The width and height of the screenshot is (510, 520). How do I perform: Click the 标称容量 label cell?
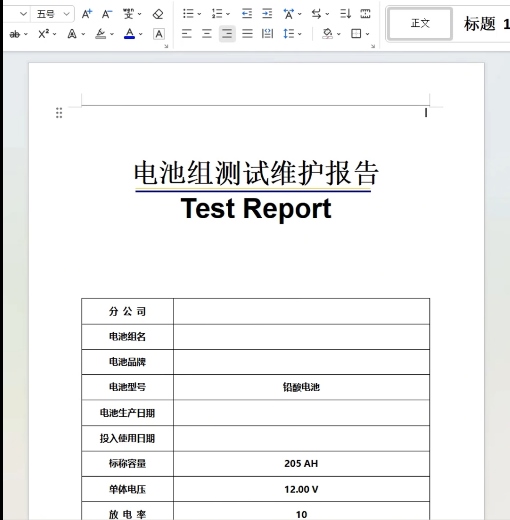pos(127,464)
